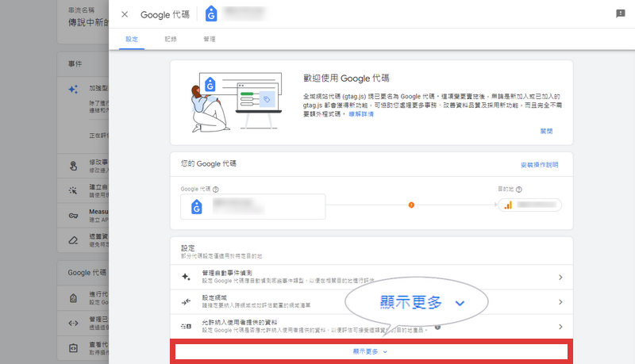Open 安裝操作說明 link
This screenshot has height=364, width=635.
pos(540,165)
